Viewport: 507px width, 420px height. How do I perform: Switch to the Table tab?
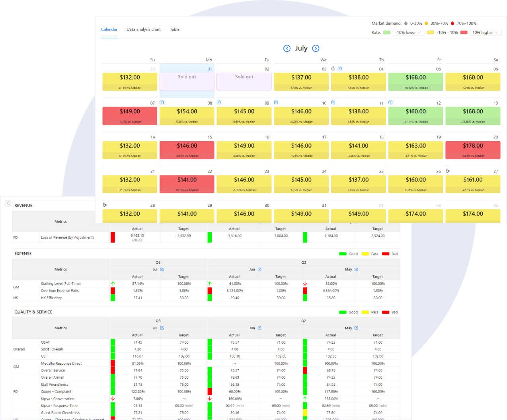coord(175,29)
